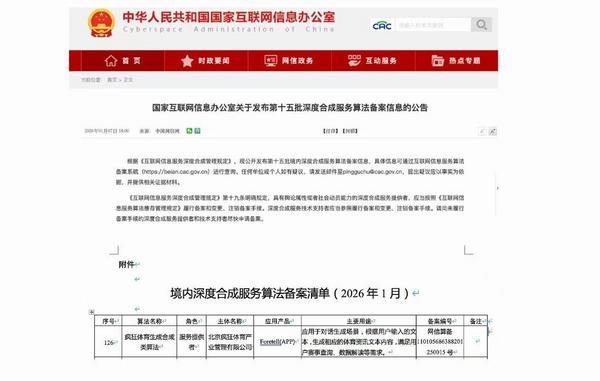Viewport: 600px width, 381px height.
Task: Click the second green share icon after 中国网信网
Action: click(x=197, y=131)
